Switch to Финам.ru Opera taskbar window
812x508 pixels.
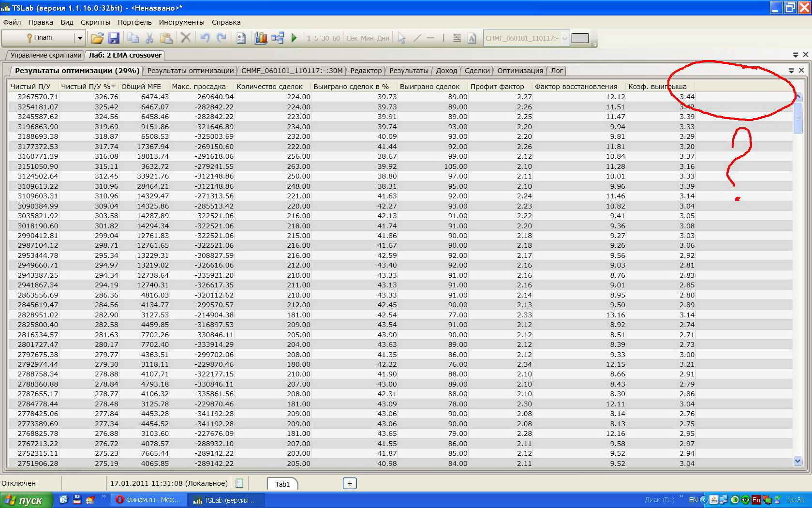coord(148,500)
